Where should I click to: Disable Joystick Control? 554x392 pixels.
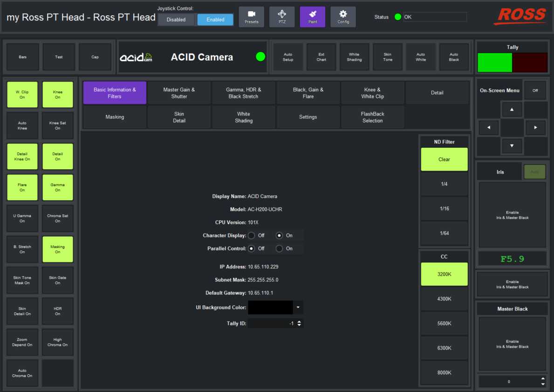point(176,20)
